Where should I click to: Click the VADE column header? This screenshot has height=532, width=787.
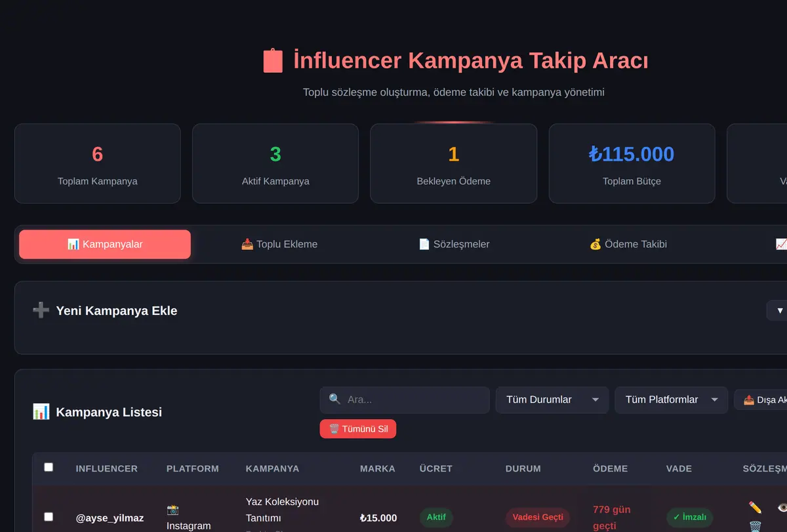point(680,468)
